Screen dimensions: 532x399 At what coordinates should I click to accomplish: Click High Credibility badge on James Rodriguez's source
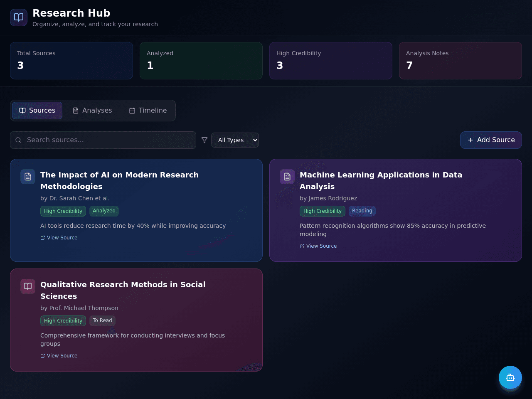pos(323,211)
